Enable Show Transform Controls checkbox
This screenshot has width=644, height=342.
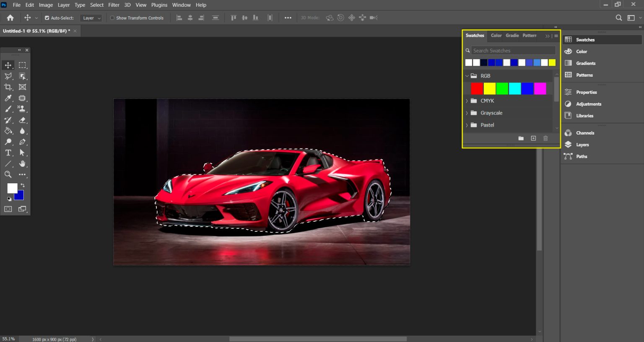[x=112, y=18]
